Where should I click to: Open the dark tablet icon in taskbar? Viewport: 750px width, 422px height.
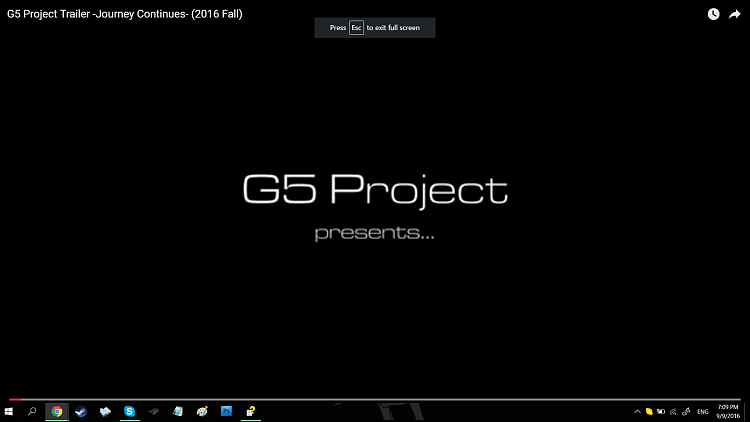coord(154,411)
